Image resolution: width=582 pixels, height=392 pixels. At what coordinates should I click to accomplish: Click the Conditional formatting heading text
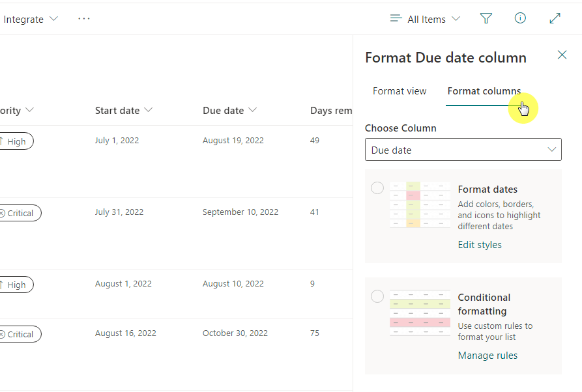pos(484,304)
